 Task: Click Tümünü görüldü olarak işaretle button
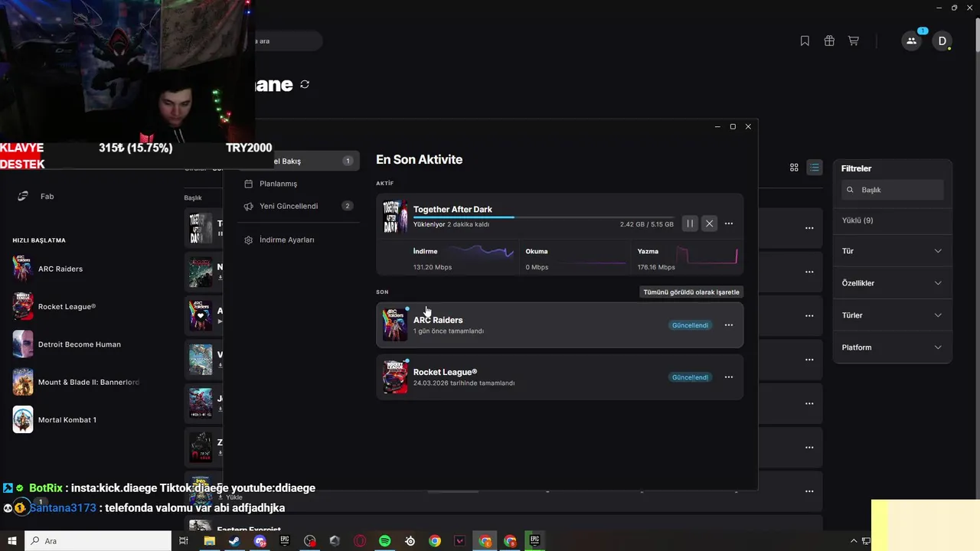click(x=691, y=292)
